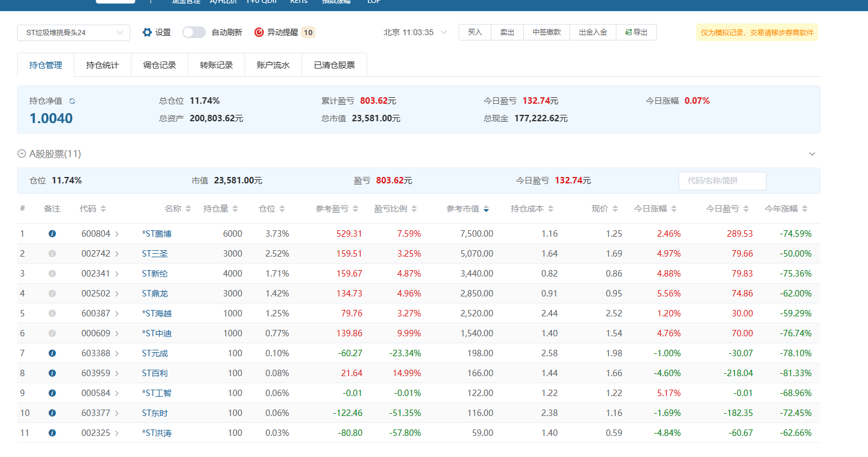This screenshot has height=457, width=868.
Task: Click the refresh icon beside 持仓净值
Action: tap(72, 101)
